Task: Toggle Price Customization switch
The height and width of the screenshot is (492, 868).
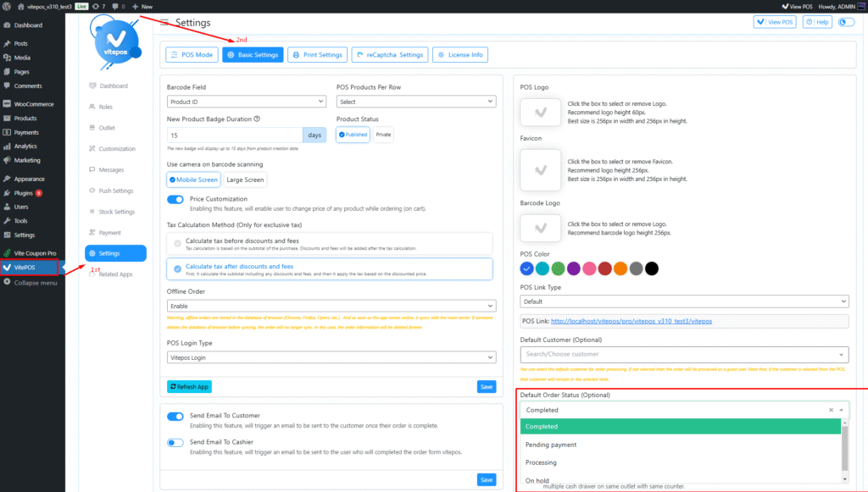Action: click(175, 200)
